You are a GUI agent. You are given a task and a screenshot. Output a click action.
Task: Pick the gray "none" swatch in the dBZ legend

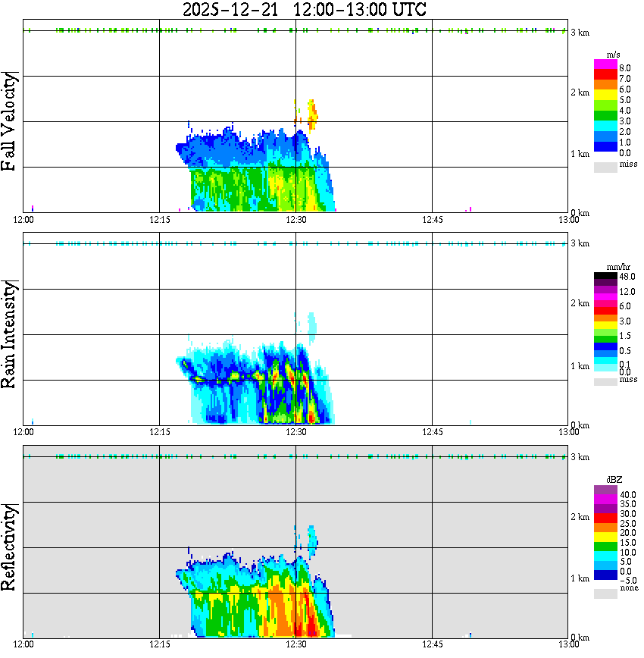[605, 594]
